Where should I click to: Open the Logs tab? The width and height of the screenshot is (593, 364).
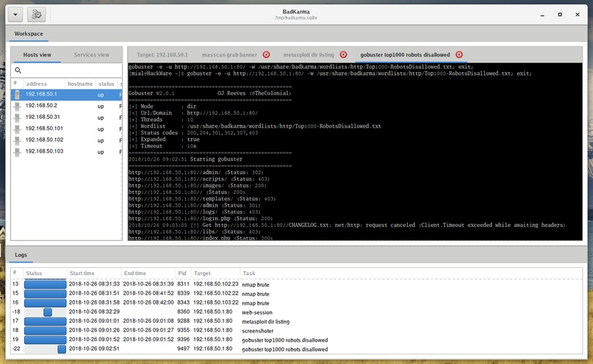point(21,255)
